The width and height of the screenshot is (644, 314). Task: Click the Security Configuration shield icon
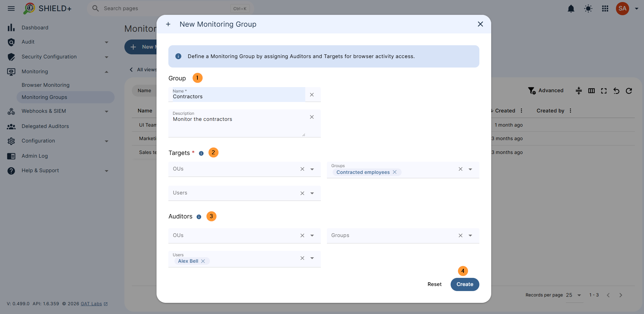(11, 57)
